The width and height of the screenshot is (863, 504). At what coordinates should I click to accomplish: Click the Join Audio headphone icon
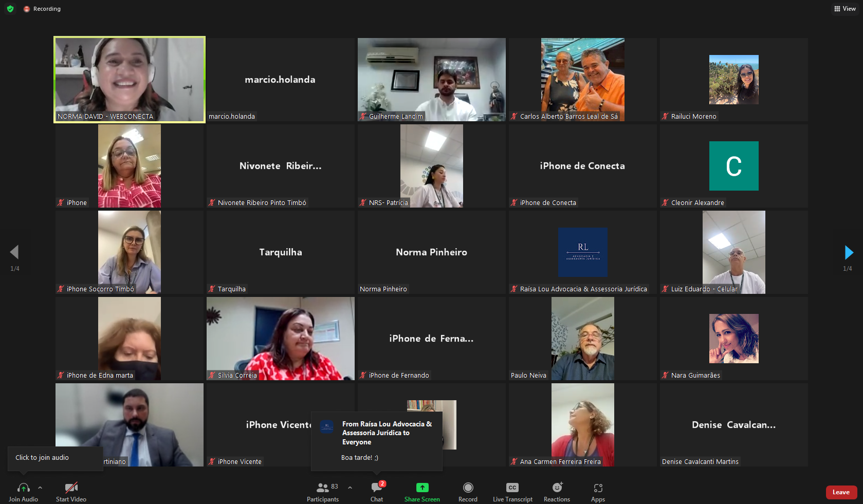[23, 488]
